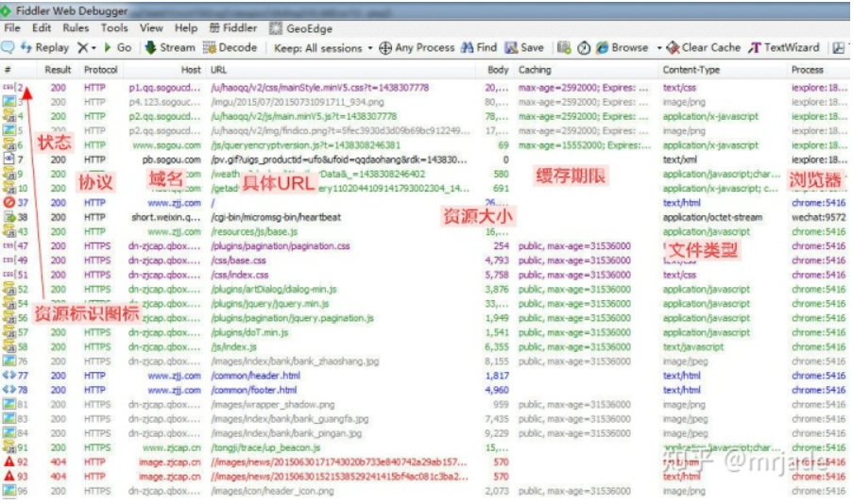Image resolution: width=853 pixels, height=504 pixels.
Task: Click the error warning icon of session 92
Action: click(x=9, y=462)
